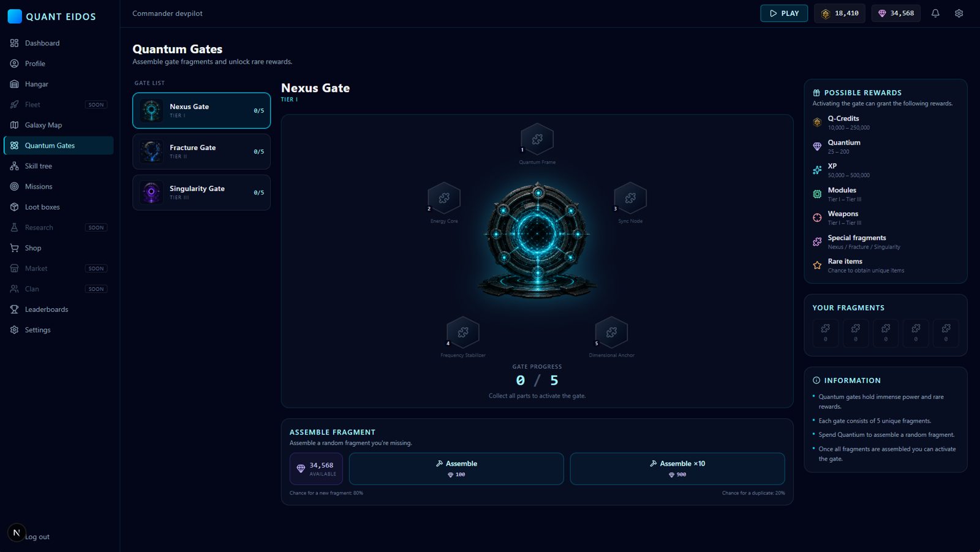Open the settings gear in top bar
The height and width of the screenshot is (552, 980).
959,13
